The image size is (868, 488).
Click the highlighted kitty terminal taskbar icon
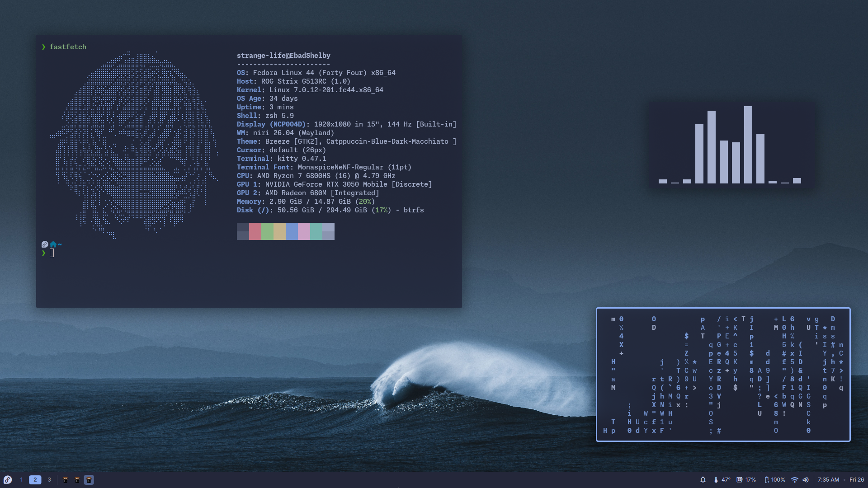89,480
